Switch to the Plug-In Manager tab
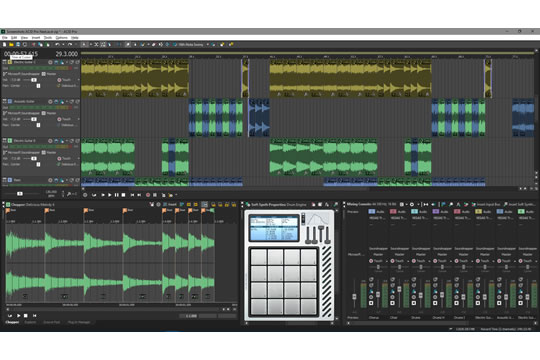This screenshot has height=360, width=540. 79,322
